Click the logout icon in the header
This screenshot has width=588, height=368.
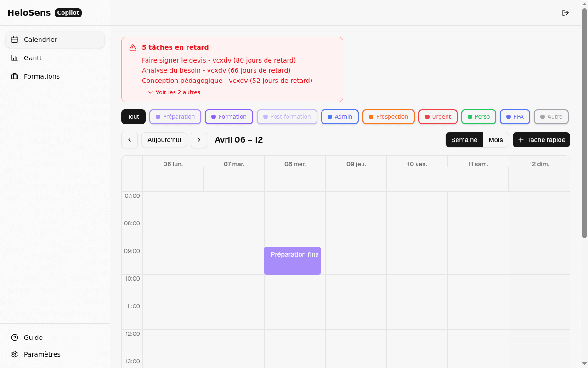565,13
